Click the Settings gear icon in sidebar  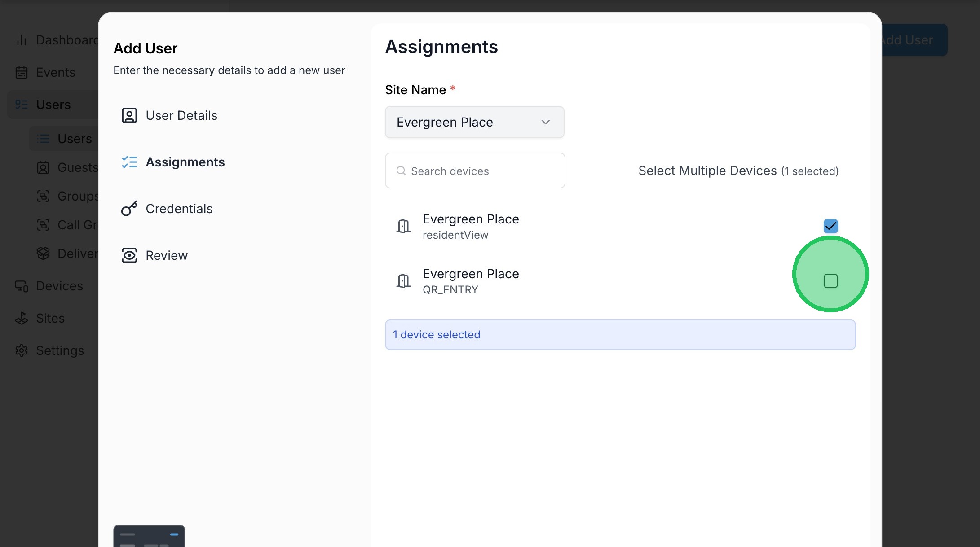click(22, 350)
